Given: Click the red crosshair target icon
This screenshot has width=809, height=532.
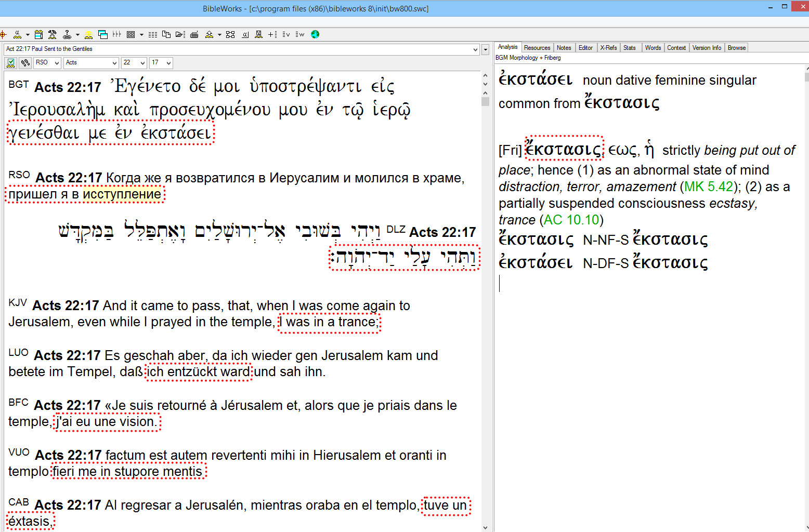Looking at the screenshot, I should [3, 34].
